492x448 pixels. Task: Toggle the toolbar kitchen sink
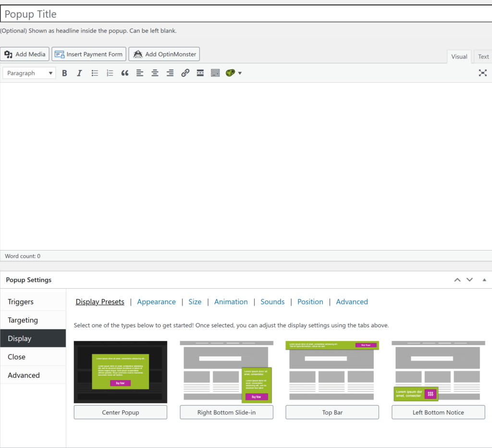tap(215, 73)
